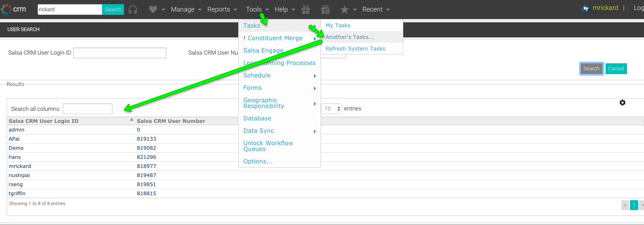
Task: Go to page 1 in pagination
Action: click(x=634, y=205)
